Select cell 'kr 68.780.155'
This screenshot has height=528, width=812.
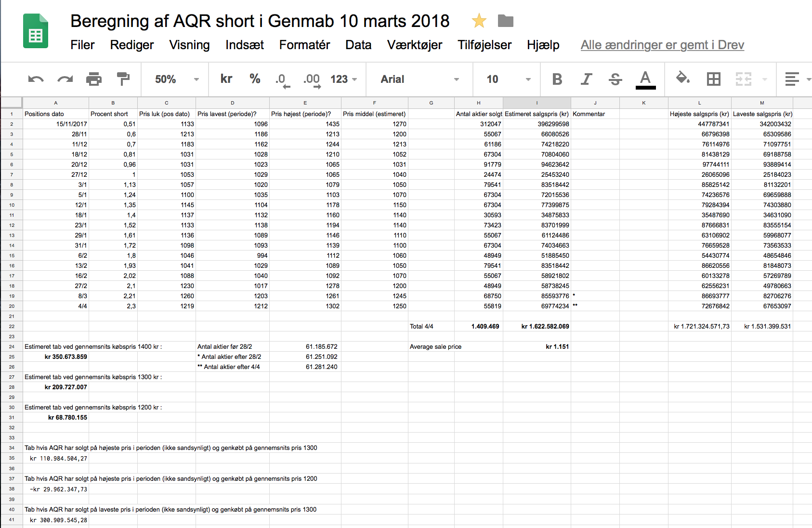click(56, 417)
